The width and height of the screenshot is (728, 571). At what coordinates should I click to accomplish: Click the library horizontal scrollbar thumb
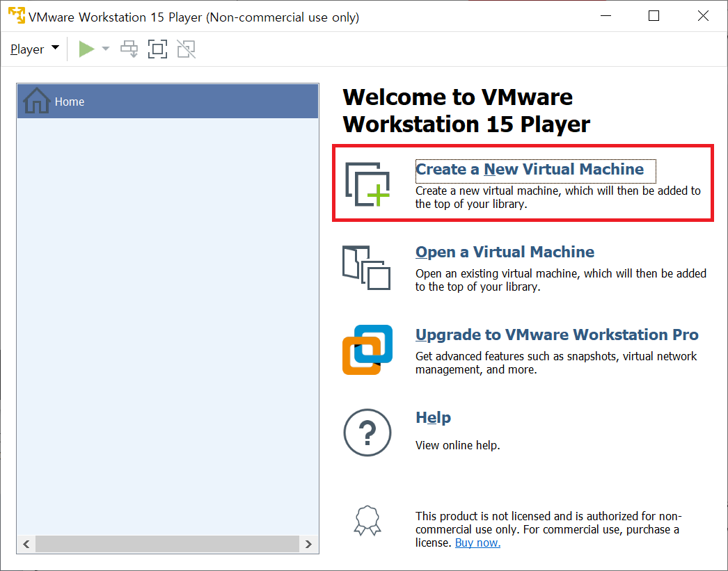pyautogui.click(x=167, y=544)
